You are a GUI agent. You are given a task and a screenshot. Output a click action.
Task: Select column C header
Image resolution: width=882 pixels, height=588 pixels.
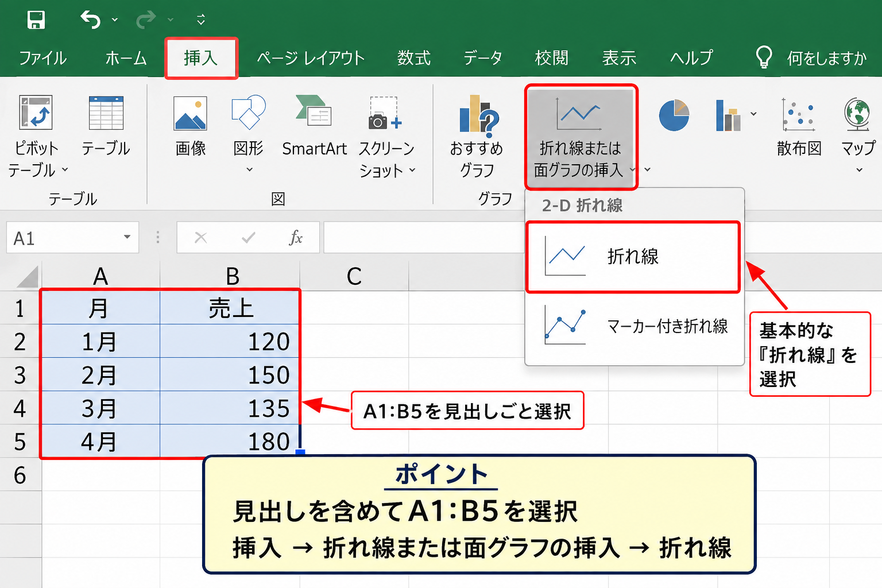(x=354, y=276)
